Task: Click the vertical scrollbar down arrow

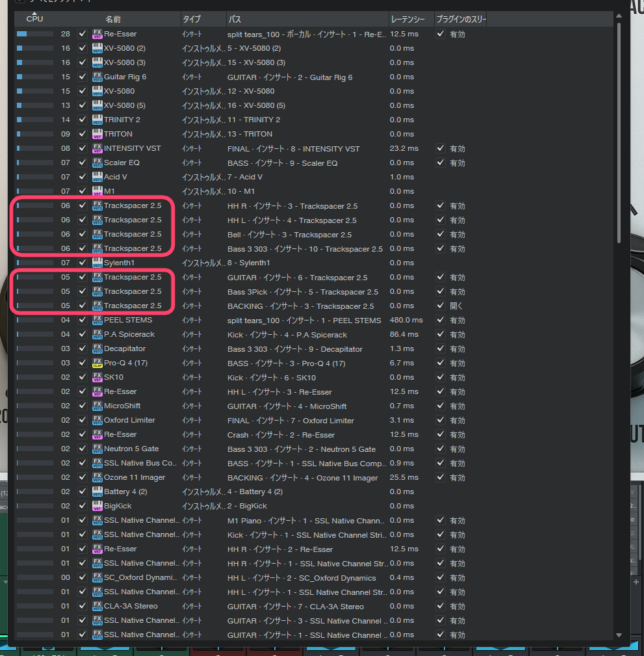Action: tap(619, 635)
